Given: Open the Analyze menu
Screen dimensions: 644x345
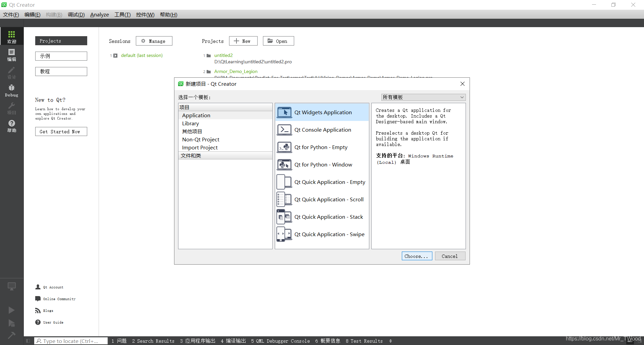Looking at the screenshot, I should point(99,14).
